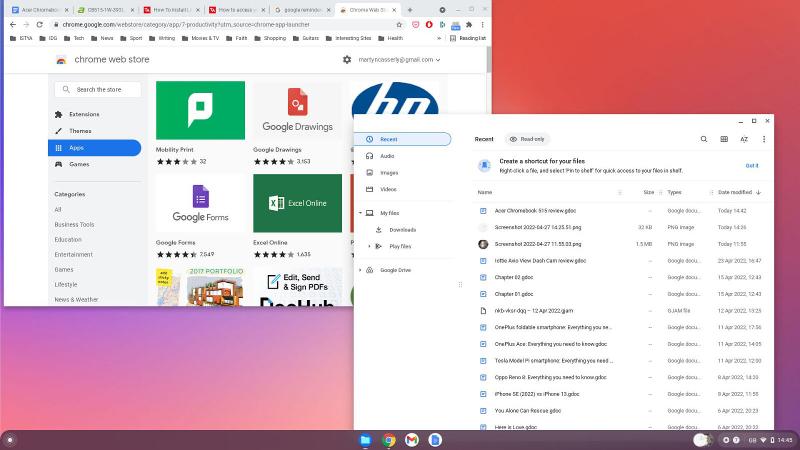Open Chrome from the shelf
This screenshot has width=800, height=450.
[x=389, y=440]
